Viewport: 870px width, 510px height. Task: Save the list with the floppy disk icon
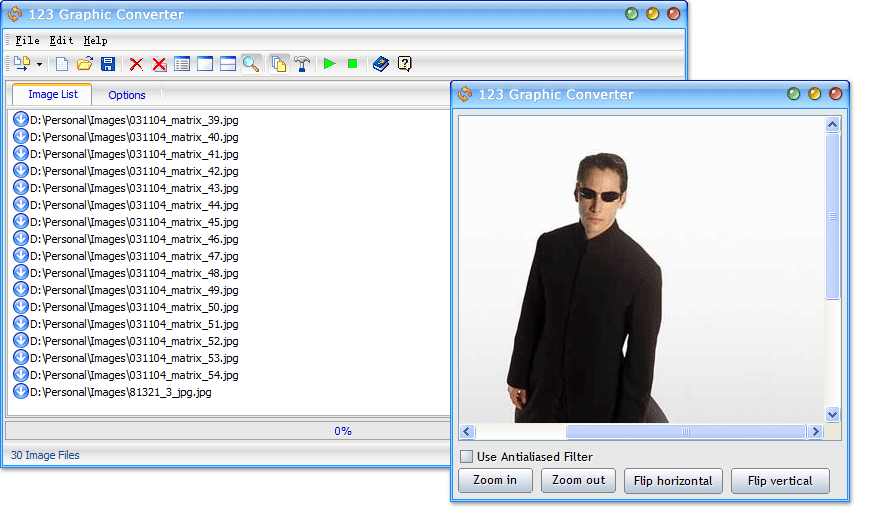[108, 64]
